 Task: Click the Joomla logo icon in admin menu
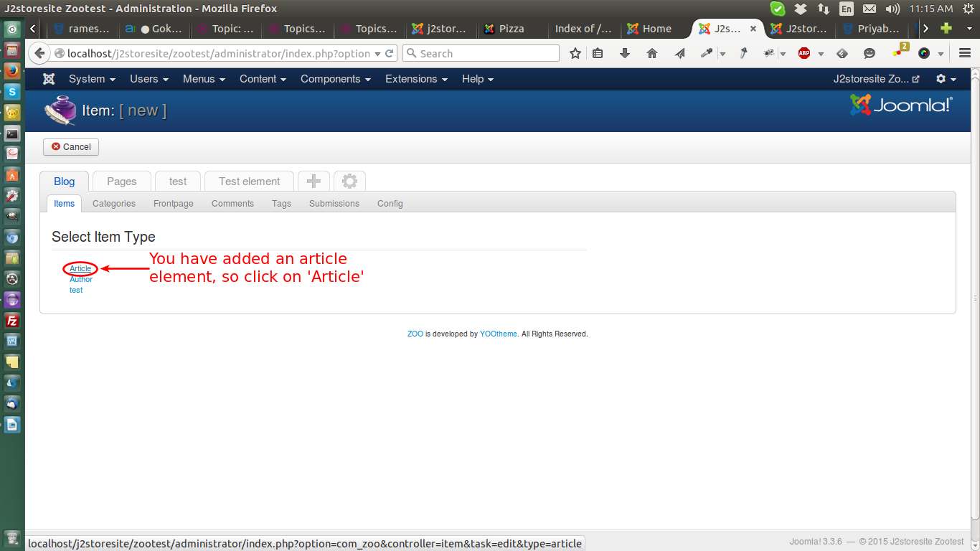49,79
